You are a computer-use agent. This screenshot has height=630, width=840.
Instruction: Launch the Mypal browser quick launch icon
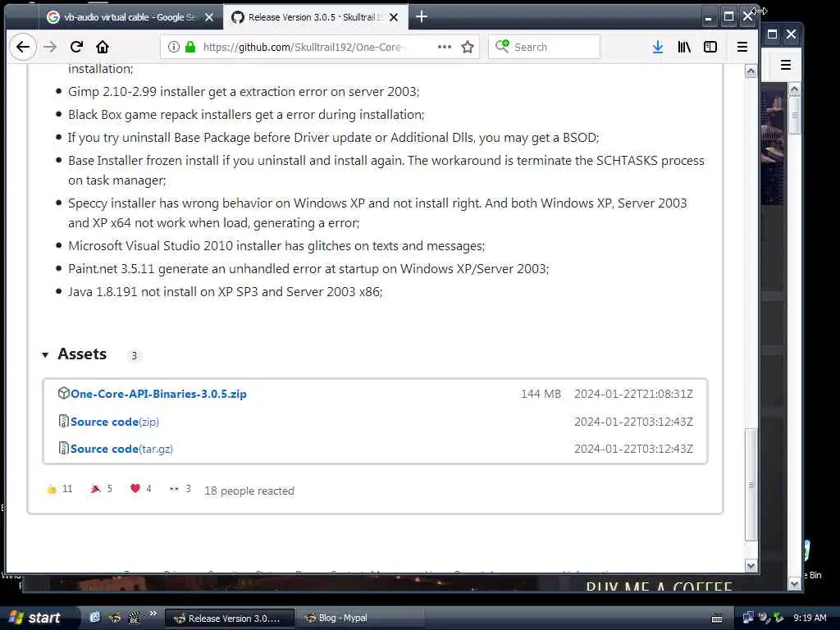(115, 618)
